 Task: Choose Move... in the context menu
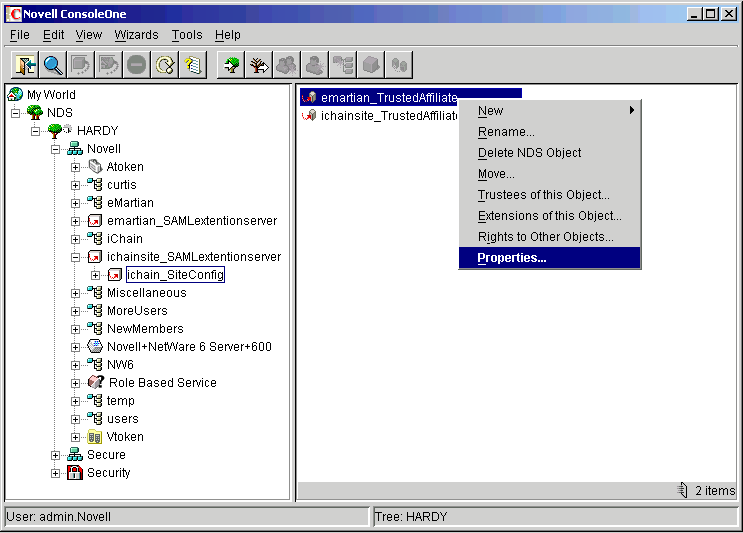(x=550, y=174)
